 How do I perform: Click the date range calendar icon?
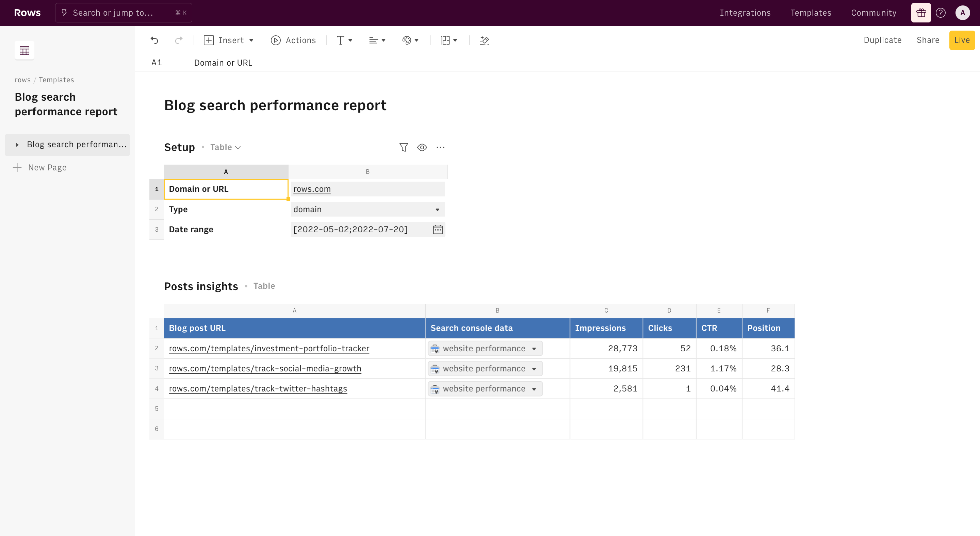437,229
